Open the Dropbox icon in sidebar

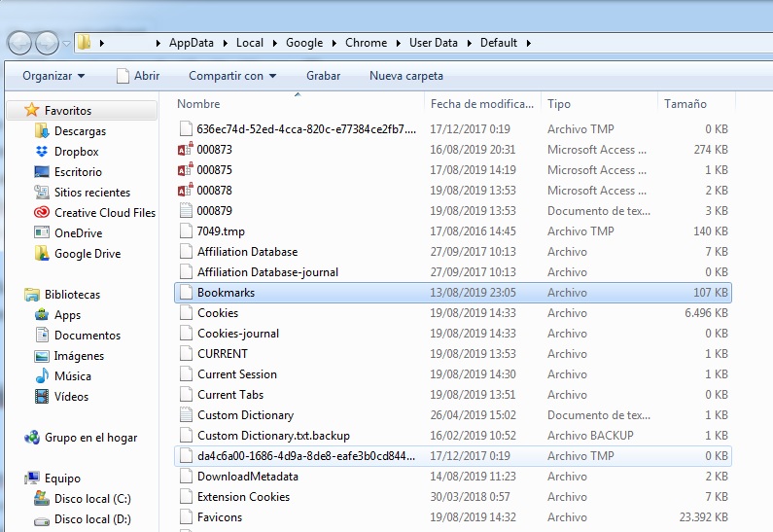(42, 152)
